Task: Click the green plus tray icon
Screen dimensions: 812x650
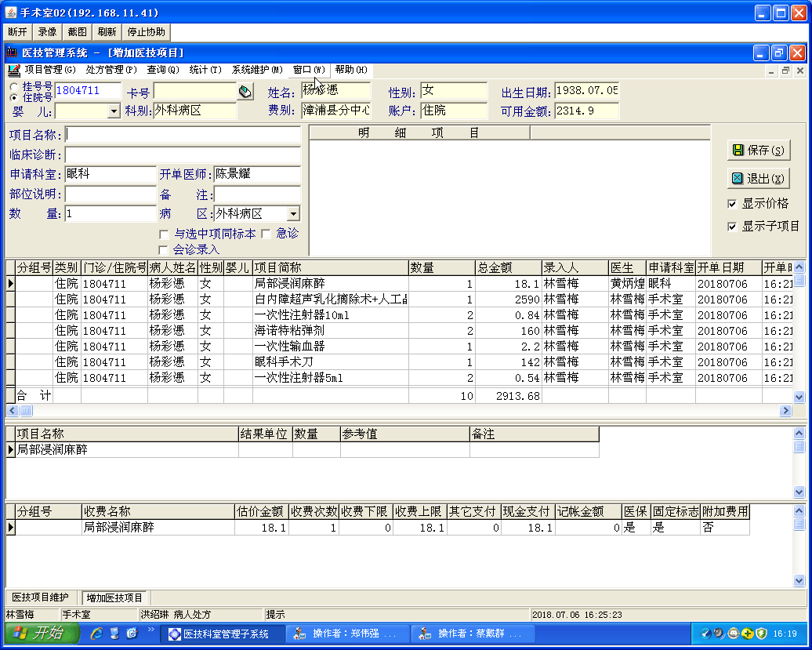Action: tap(747, 634)
